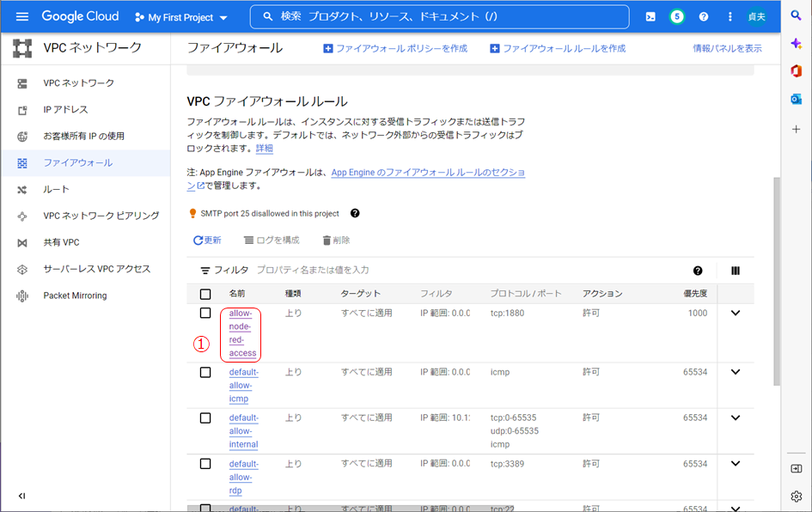Image resolution: width=812 pixels, height=512 pixels.
Task: Expand the default-allow-internal row details
Action: pyautogui.click(x=736, y=418)
